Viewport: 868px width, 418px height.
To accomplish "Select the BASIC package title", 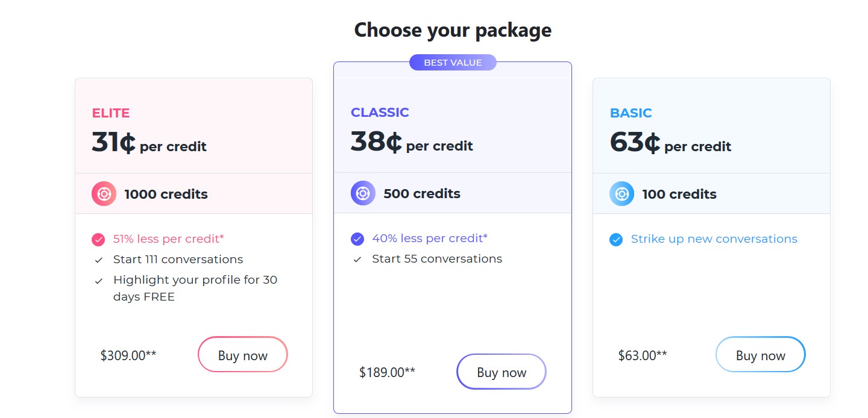I will (631, 113).
